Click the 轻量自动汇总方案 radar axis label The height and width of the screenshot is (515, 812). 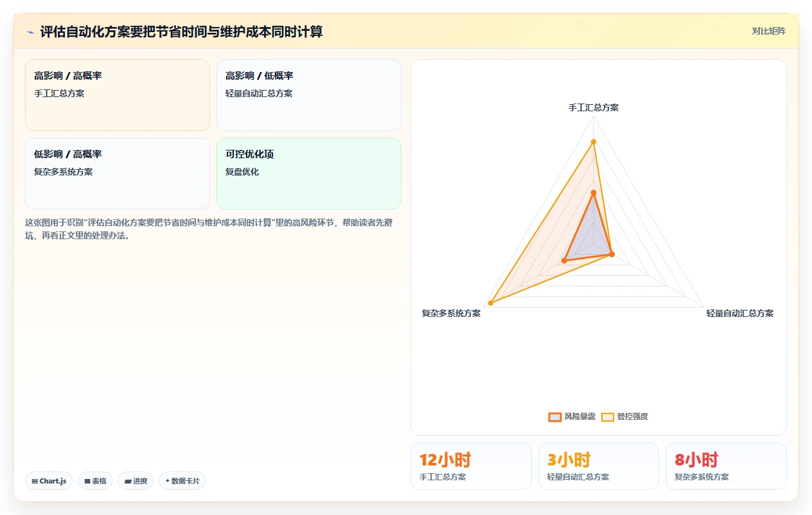click(x=740, y=313)
